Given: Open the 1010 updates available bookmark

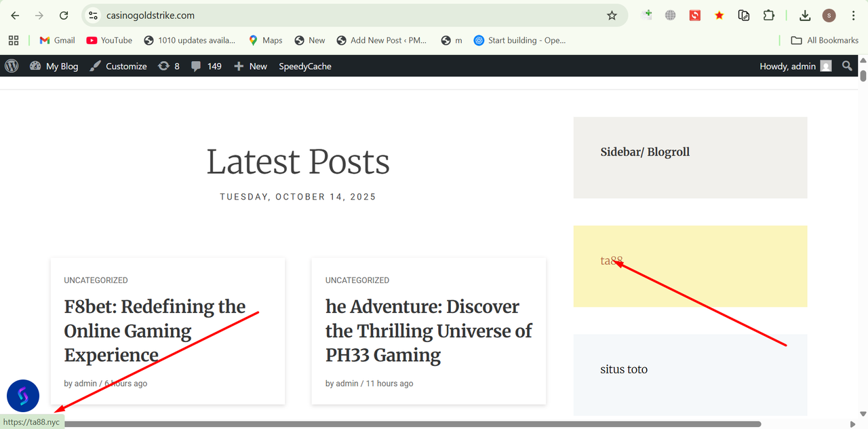Looking at the screenshot, I should tap(190, 40).
